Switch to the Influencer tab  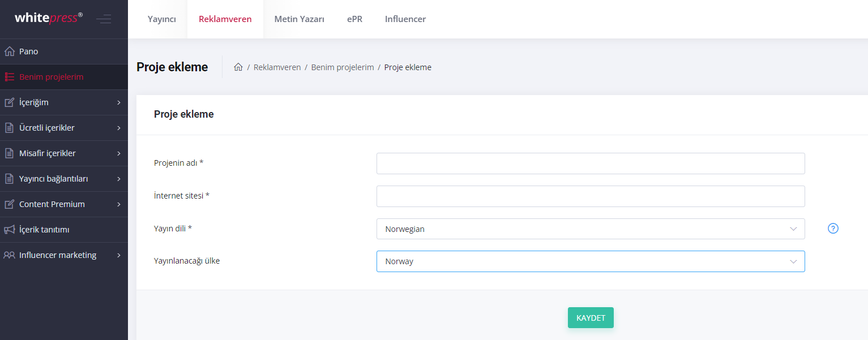point(405,19)
